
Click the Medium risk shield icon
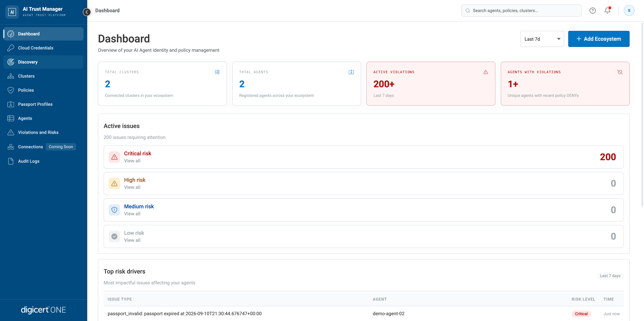[114, 210]
